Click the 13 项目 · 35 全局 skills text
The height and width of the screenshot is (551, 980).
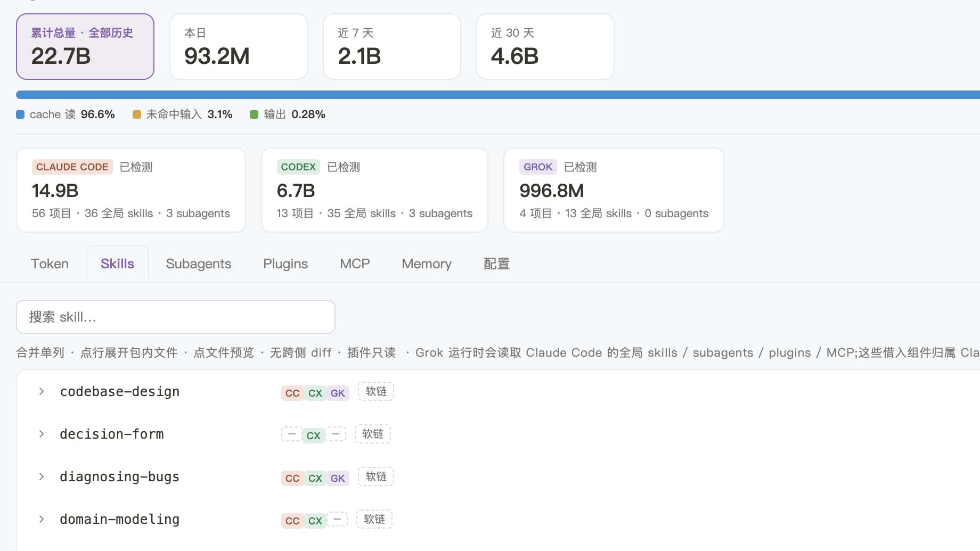pos(336,213)
